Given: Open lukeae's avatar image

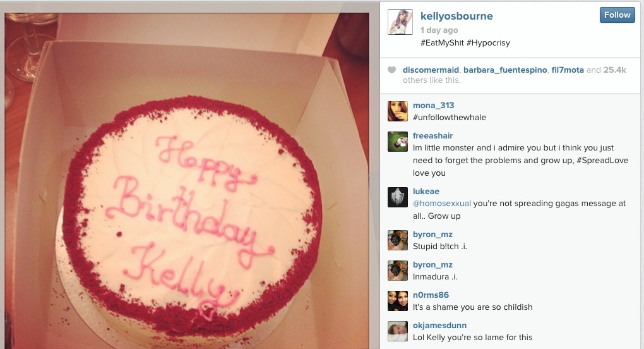Looking at the screenshot, I should 398,197.
